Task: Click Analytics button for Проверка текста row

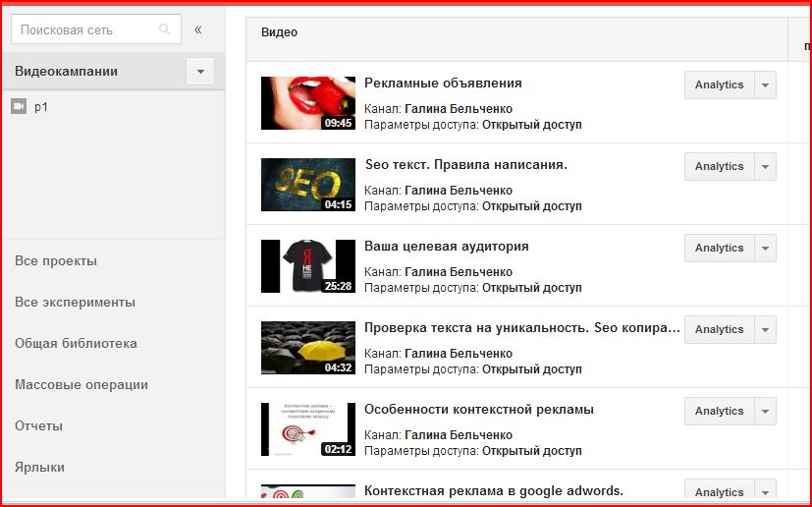Action: [x=720, y=329]
